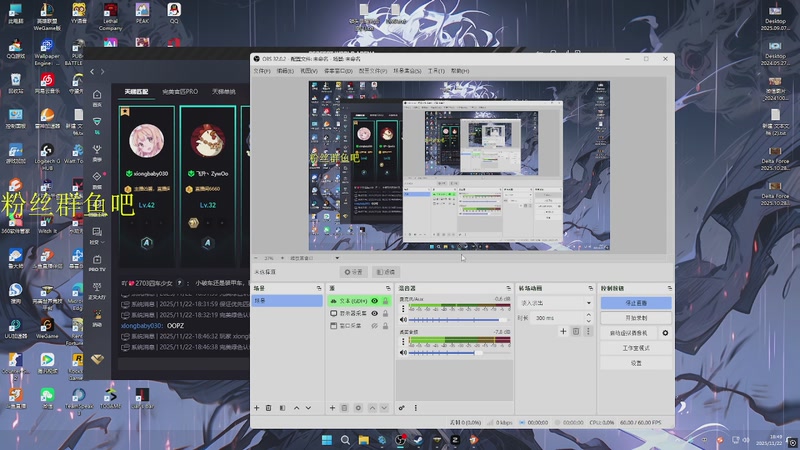Hide the 显示器采集 source via eye icon
Image resolution: width=800 pixels, height=450 pixels.
point(374,313)
